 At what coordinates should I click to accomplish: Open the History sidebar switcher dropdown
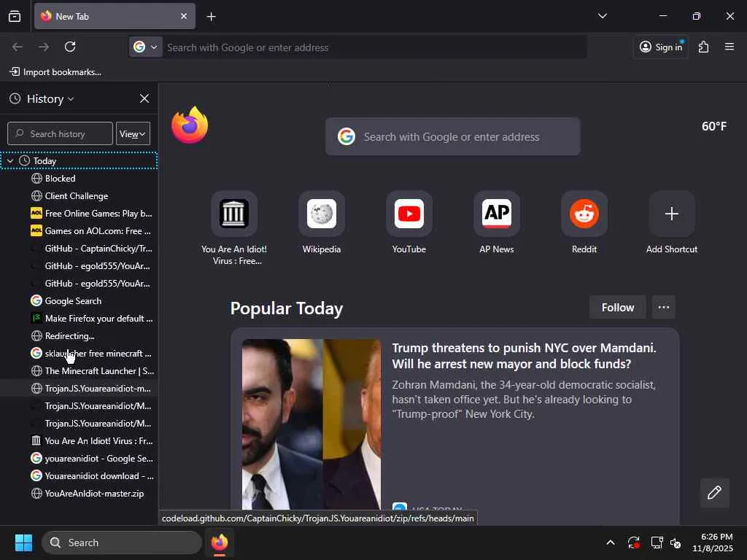(x=50, y=99)
